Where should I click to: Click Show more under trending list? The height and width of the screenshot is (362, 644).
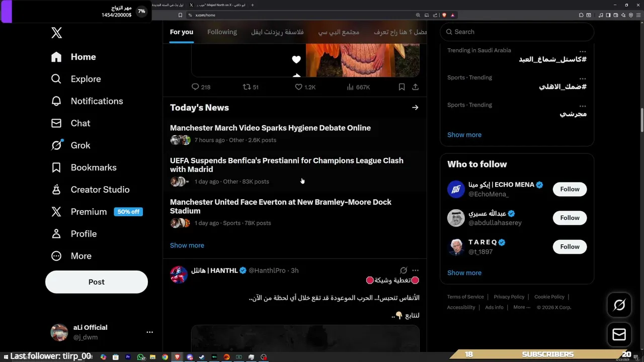pyautogui.click(x=464, y=135)
